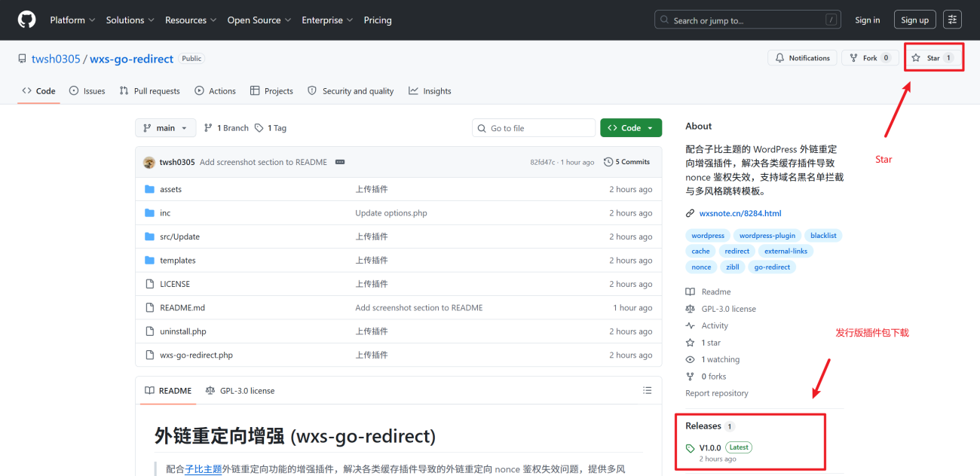Open the wxs-go-redirect.php file
980x476 pixels.
pyautogui.click(x=196, y=355)
